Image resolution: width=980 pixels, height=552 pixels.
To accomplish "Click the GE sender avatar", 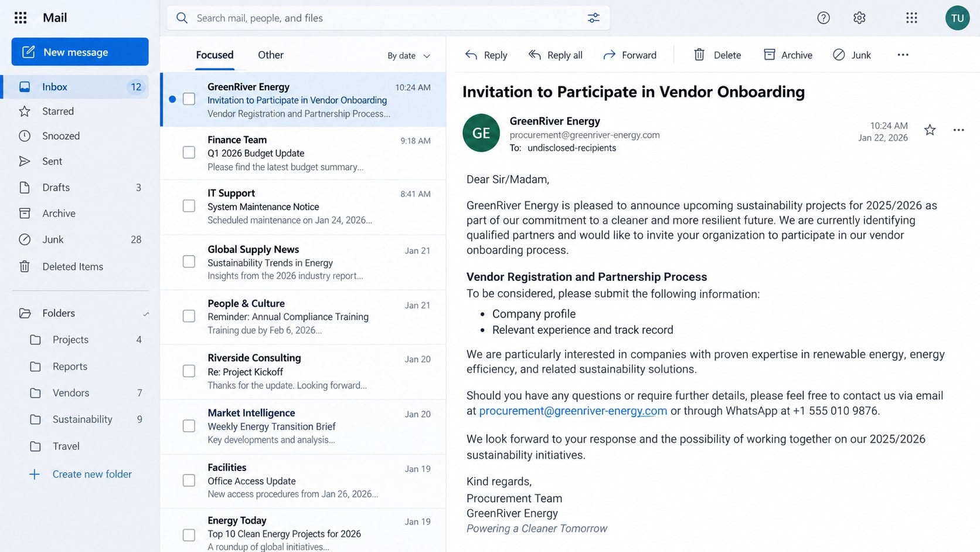I will pyautogui.click(x=481, y=133).
